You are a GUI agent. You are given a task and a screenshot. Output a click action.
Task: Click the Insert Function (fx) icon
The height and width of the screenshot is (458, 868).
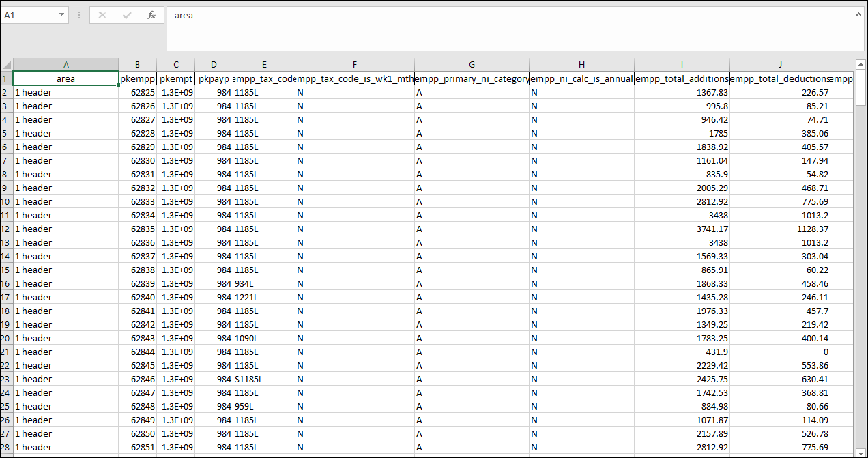151,15
